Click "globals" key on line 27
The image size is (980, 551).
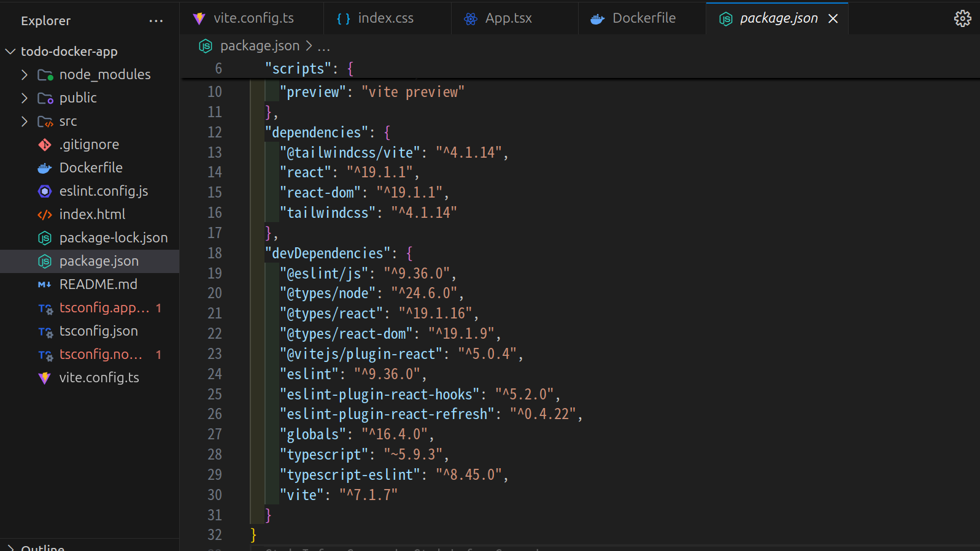pos(312,434)
